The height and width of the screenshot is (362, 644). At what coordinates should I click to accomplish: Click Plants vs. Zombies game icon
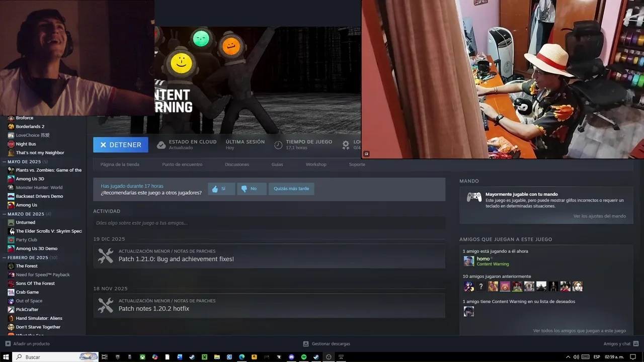click(x=11, y=170)
